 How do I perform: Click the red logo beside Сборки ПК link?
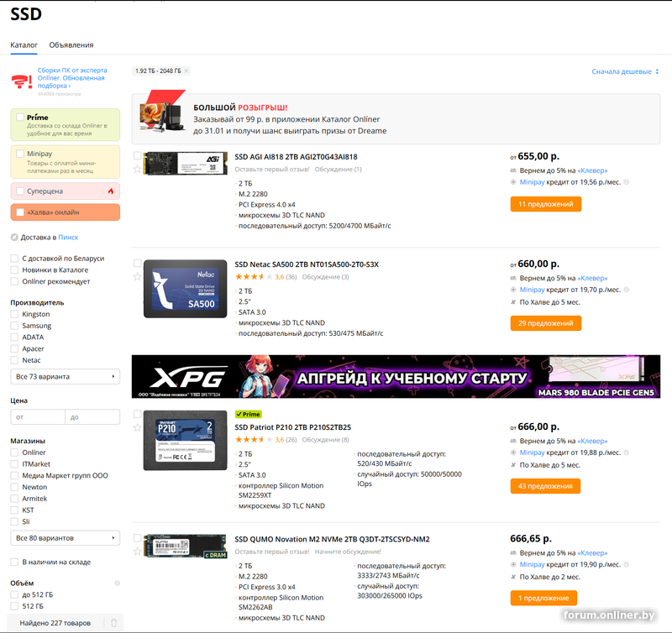pyautogui.click(x=22, y=81)
